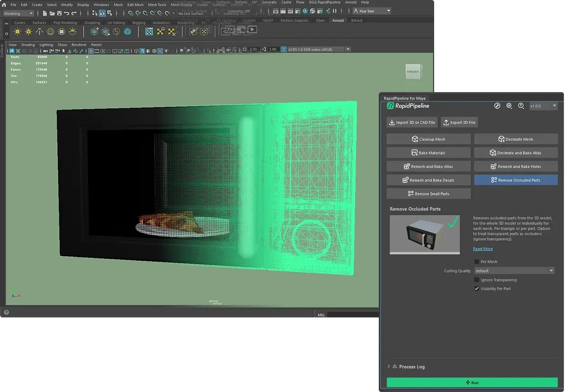This screenshot has width=588, height=392.
Task: Open the Mesh Tools menu
Action: click(157, 4)
